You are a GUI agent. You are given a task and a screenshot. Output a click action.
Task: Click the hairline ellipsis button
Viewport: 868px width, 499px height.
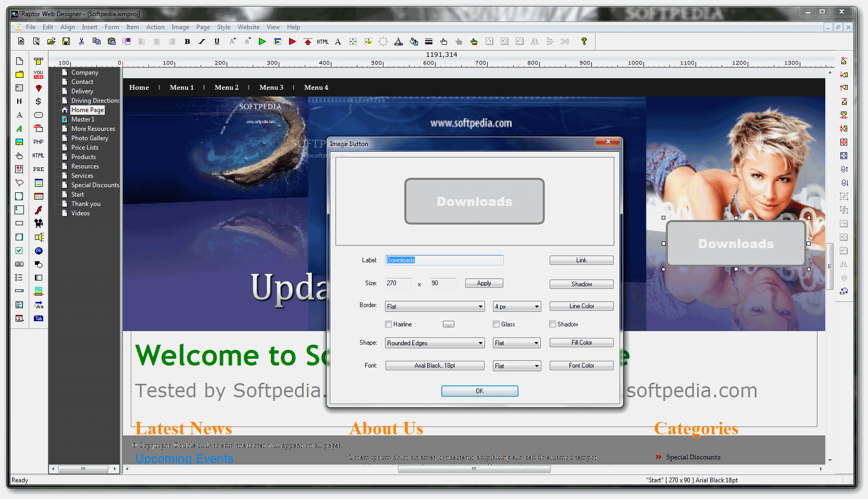pos(449,324)
